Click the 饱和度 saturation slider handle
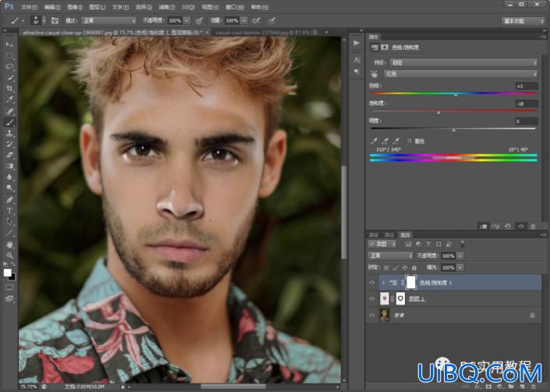Screen dimensions: 550x392 [x=438, y=112]
